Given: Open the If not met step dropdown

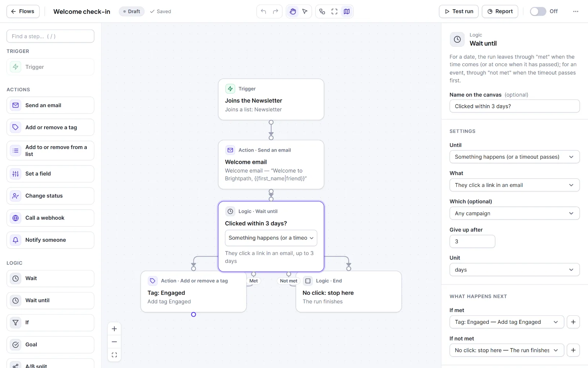Looking at the screenshot, I should point(507,350).
